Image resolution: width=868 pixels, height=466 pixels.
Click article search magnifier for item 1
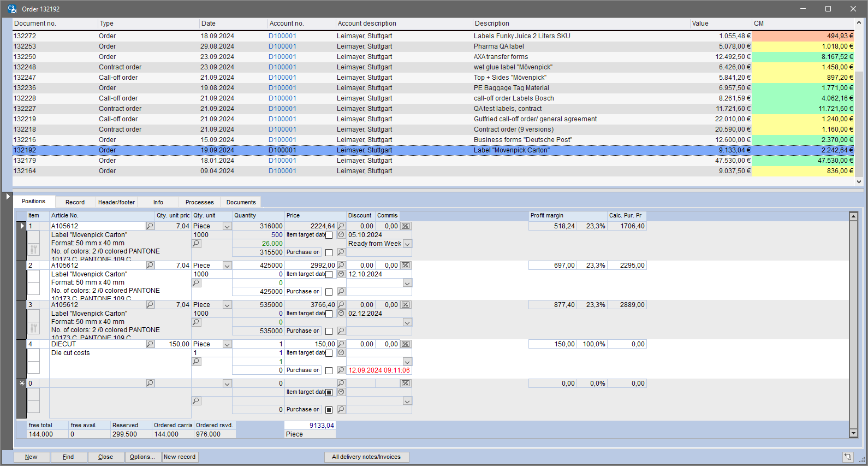point(150,226)
